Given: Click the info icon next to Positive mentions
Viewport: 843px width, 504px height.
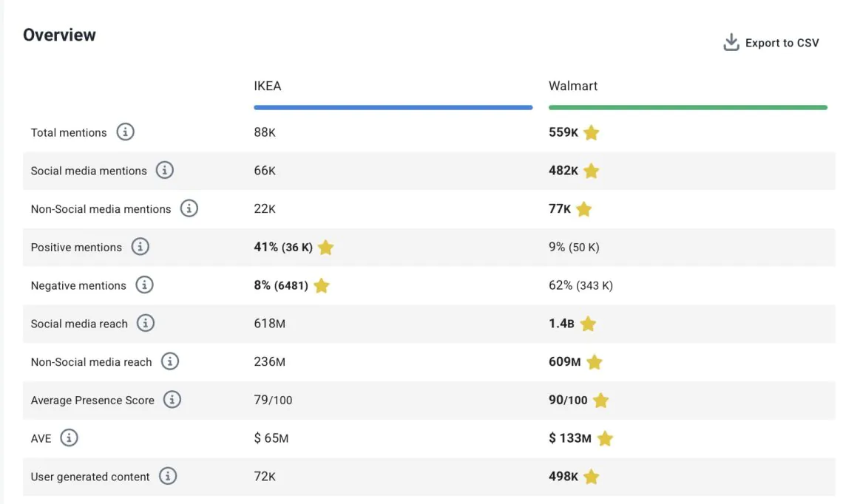Looking at the screenshot, I should pyautogui.click(x=140, y=247).
